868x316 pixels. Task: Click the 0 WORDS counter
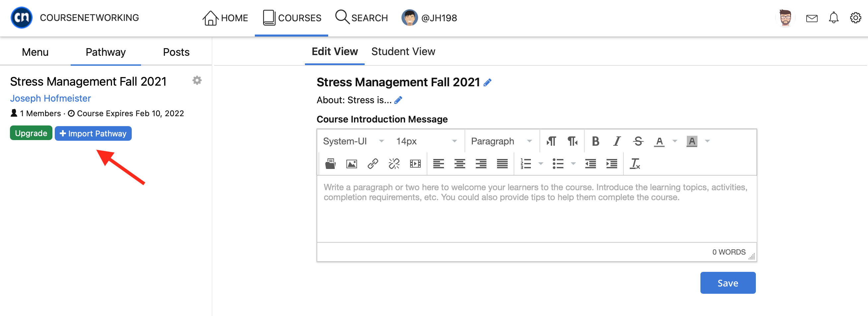pyautogui.click(x=729, y=252)
